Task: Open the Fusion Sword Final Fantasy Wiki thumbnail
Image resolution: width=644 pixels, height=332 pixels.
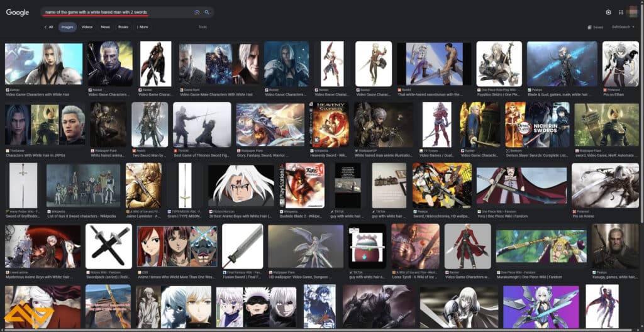Action: 242,246
